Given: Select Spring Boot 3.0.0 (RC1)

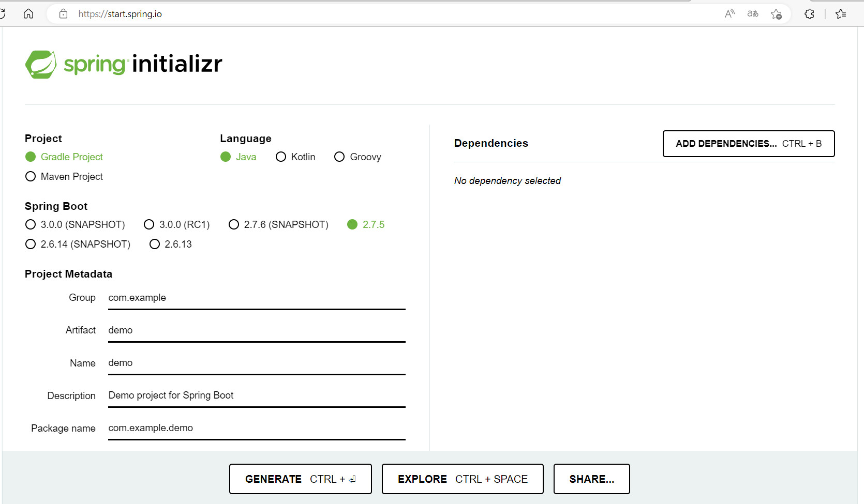Looking at the screenshot, I should (x=177, y=224).
